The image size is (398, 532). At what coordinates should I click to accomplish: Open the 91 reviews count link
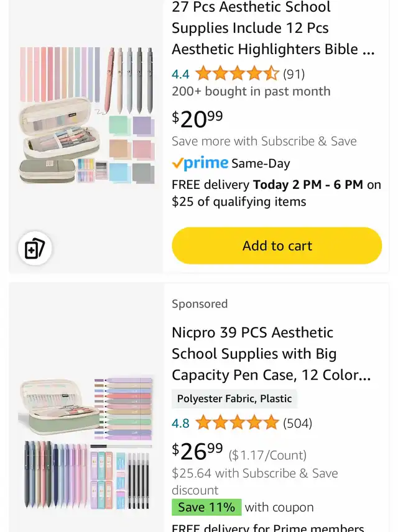[294, 75]
